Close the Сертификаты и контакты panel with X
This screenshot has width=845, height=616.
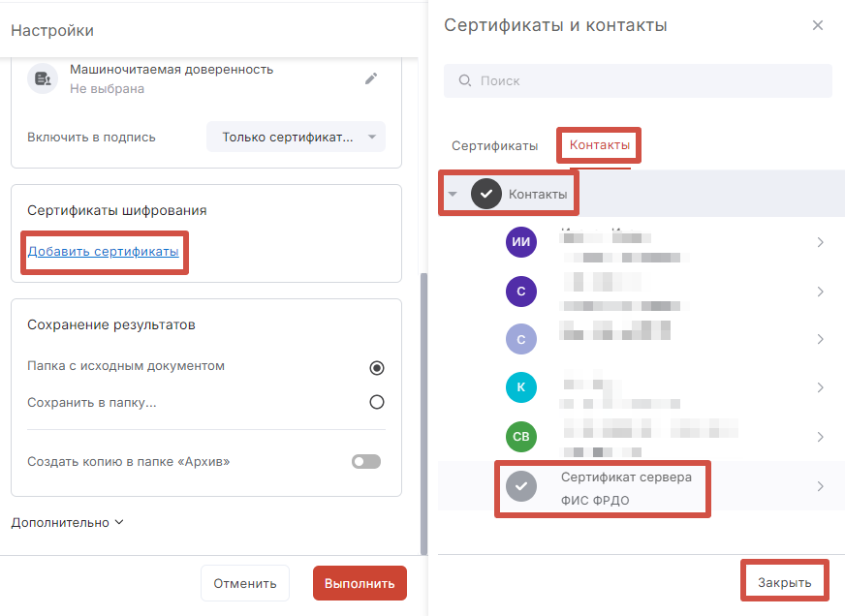point(818,25)
